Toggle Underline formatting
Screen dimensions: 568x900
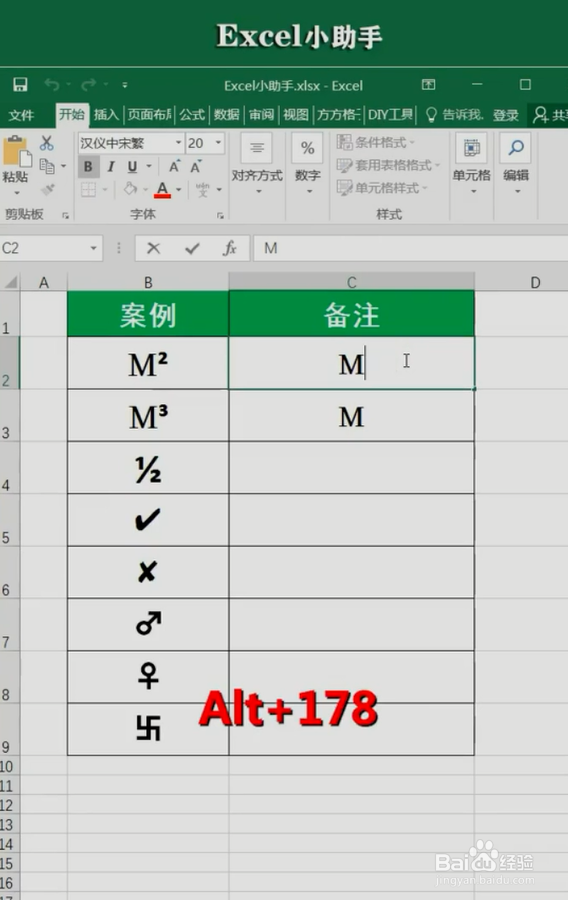[x=133, y=167]
